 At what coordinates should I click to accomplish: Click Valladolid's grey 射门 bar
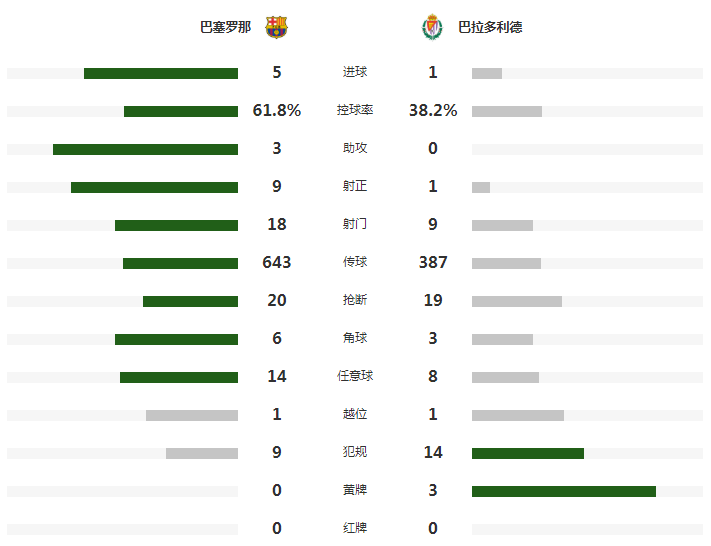(x=502, y=225)
